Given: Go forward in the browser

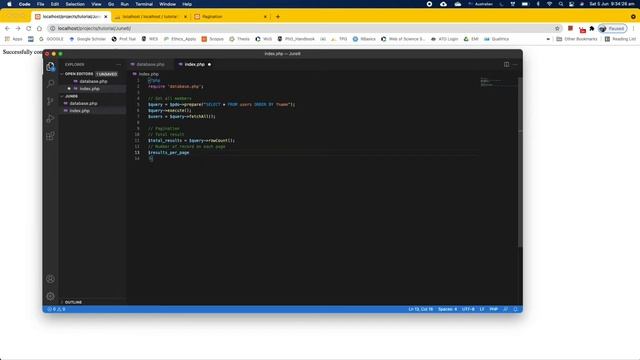Looking at the screenshot, I should click(18, 28).
